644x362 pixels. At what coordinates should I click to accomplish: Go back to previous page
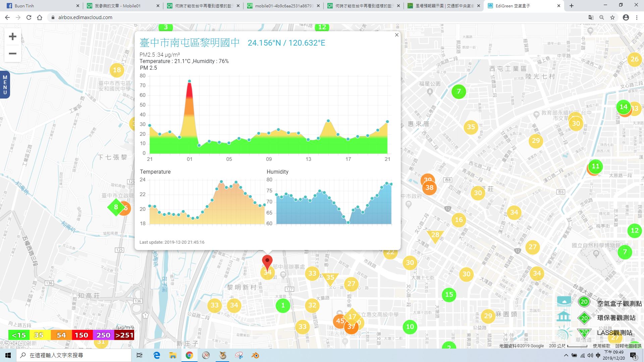pos(7,17)
